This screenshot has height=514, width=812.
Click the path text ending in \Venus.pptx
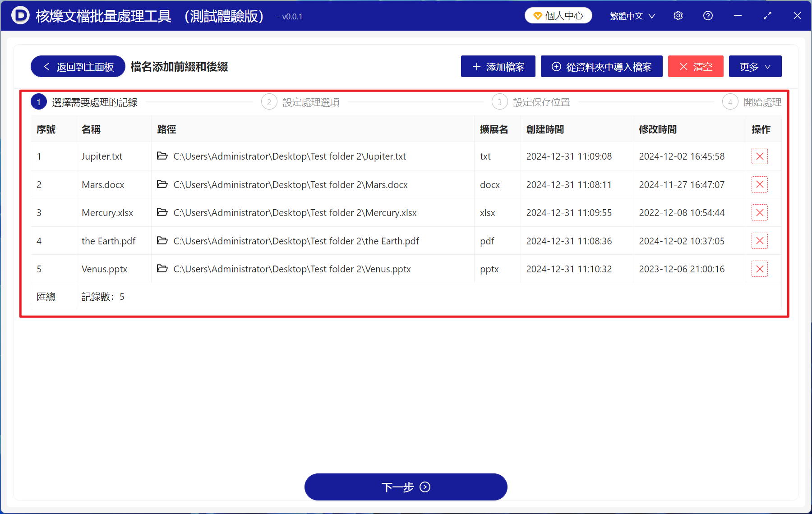tap(292, 269)
